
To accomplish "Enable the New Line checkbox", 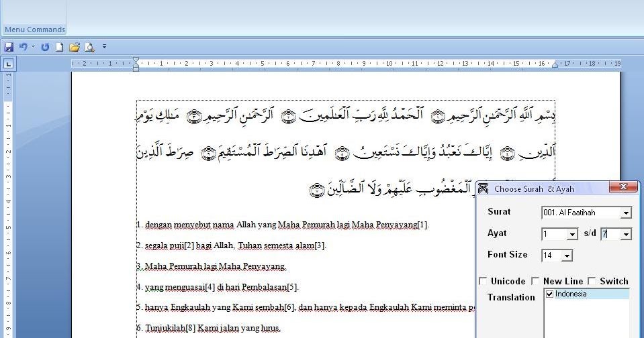I will tap(535, 282).
